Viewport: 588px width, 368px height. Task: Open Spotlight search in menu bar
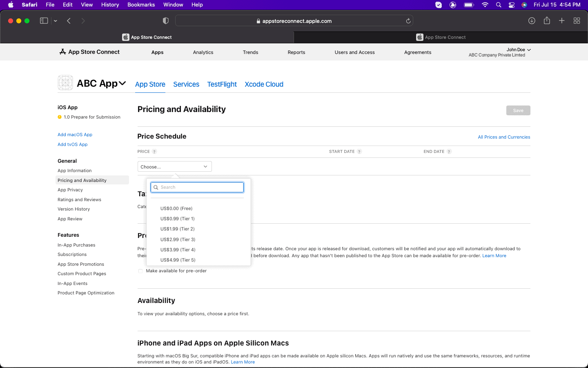tap(499, 5)
